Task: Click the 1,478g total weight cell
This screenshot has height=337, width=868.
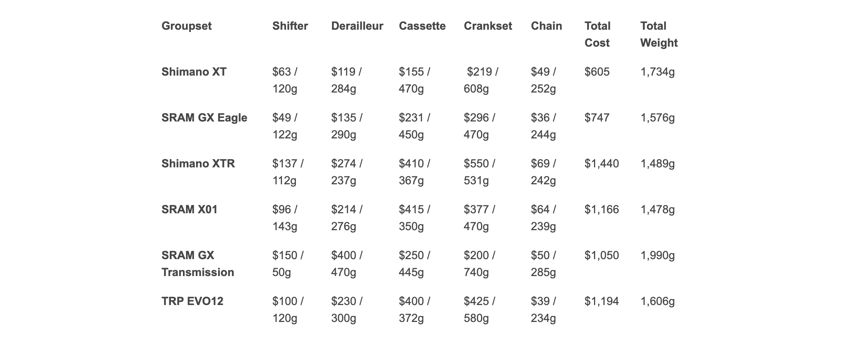Action: 657,209
